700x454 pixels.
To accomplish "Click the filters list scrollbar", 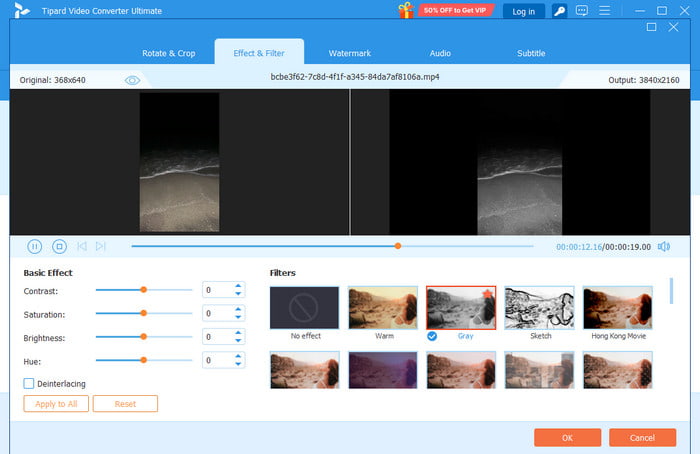I will click(671, 291).
